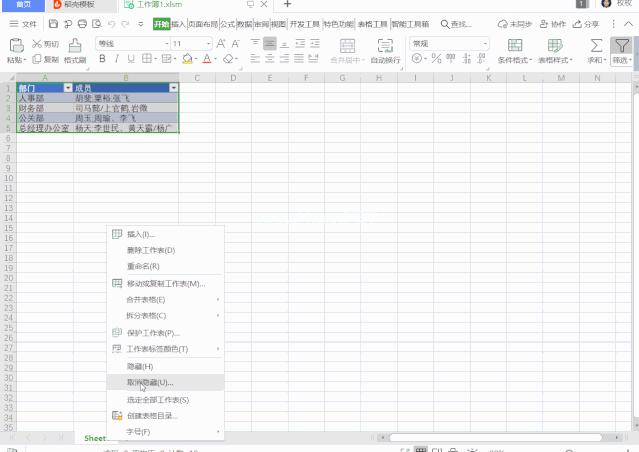Click the 分享 share button

pos(587,23)
